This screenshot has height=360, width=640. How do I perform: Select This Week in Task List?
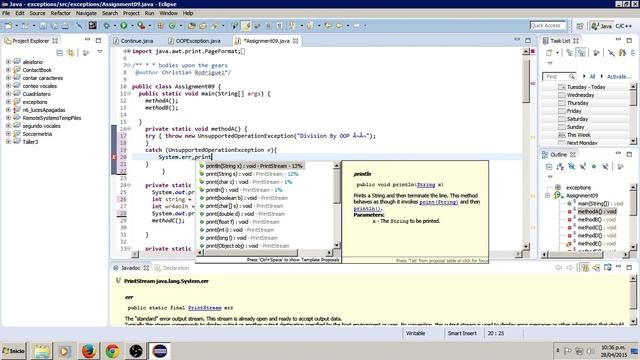point(578,135)
